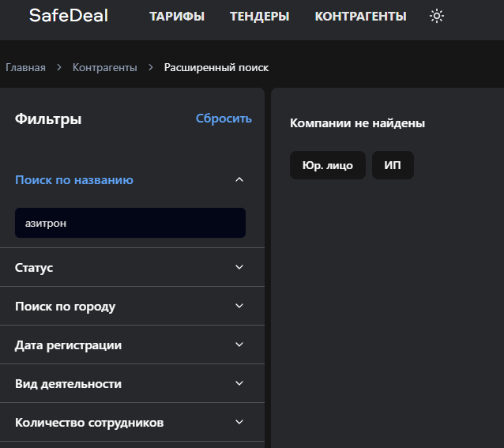Expand the Вид деятельности filter
The height and width of the screenshot is (448, 504).
coord(239,384)
